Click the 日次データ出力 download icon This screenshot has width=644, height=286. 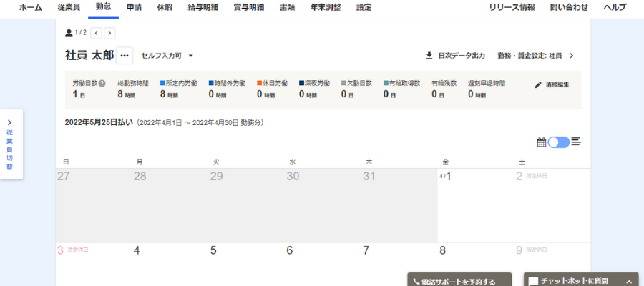[x=429, y=56]
